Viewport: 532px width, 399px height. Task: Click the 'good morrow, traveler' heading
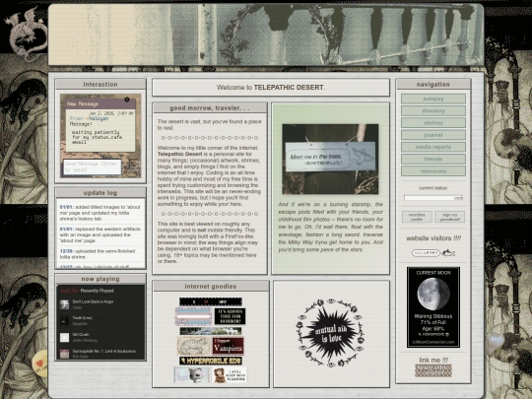pos(210,108)
